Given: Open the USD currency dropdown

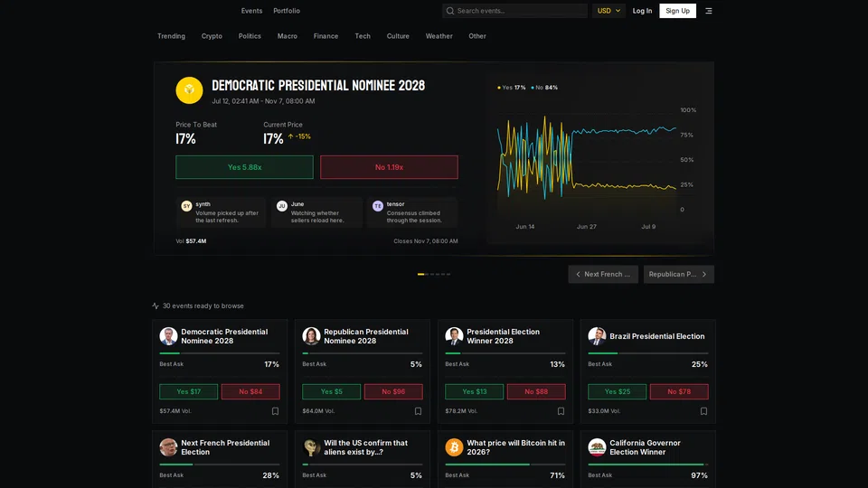Looking at the screenshot, I should pyautogui.click(x=609, y=11).
